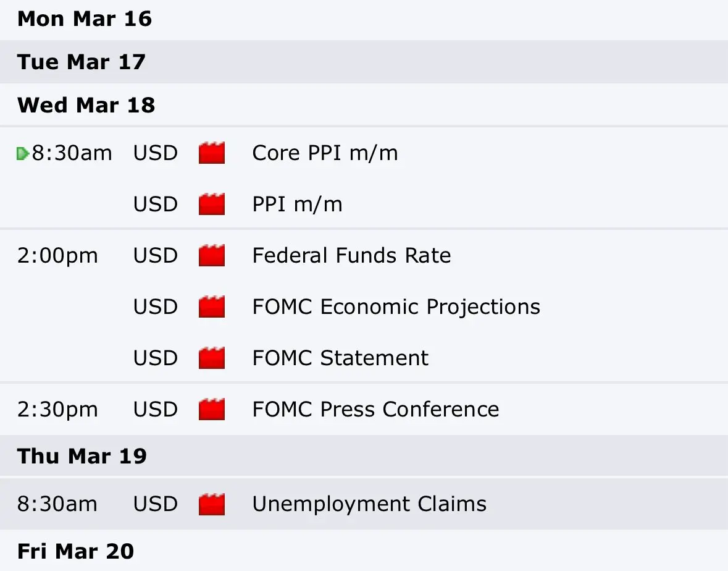Click the Thu Mar 19 date header

pyautogui.click(x=82, y=457)
